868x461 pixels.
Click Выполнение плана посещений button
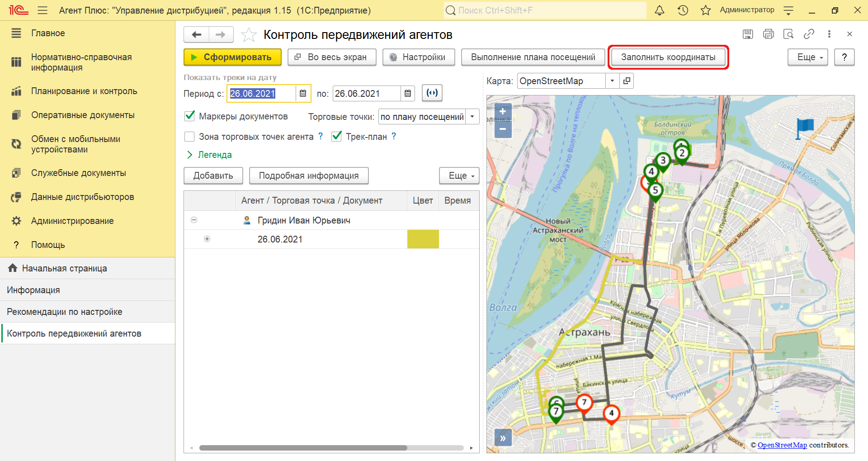click(533, 57)
